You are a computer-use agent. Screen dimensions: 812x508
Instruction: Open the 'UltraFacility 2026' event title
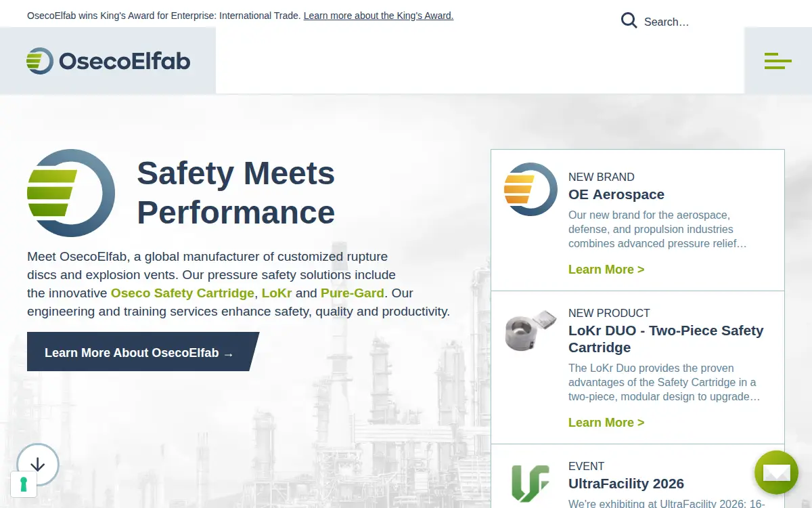626,484
